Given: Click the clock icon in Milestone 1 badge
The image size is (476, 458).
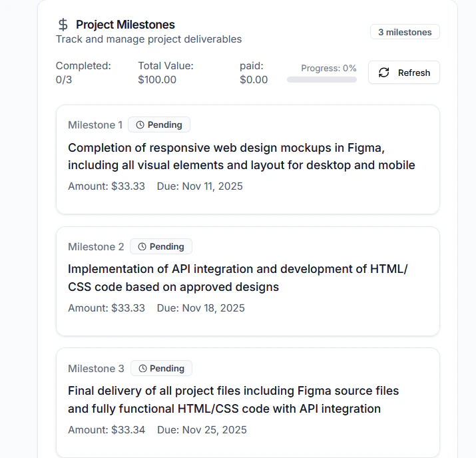Looking at the screenshot, I should click(140, 124).
